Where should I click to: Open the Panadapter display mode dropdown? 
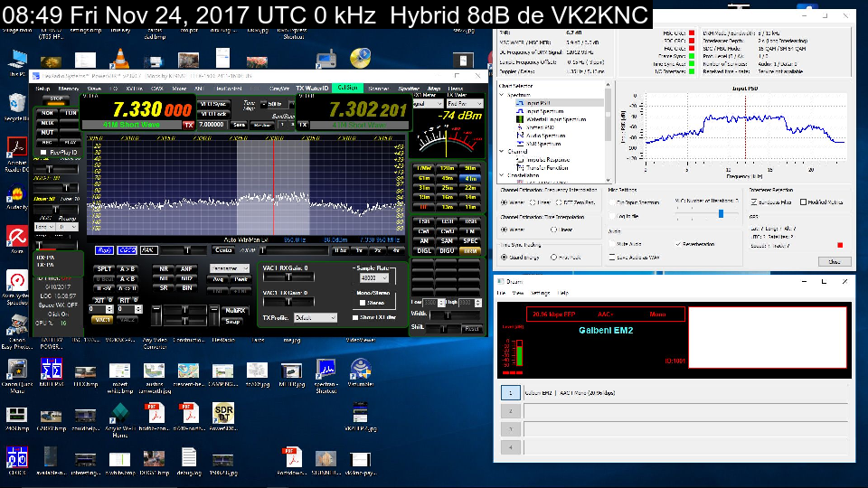pos(229,268)
